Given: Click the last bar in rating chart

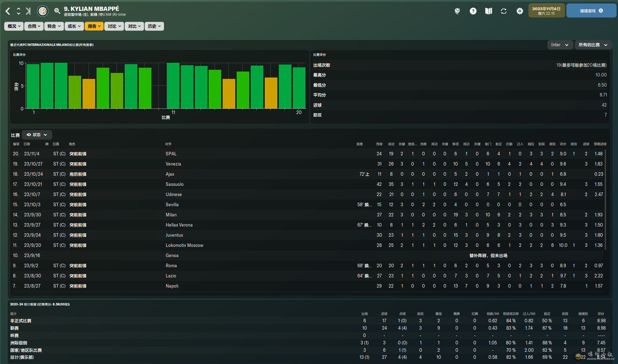Looking at the screenshot, I should (299, 88).
